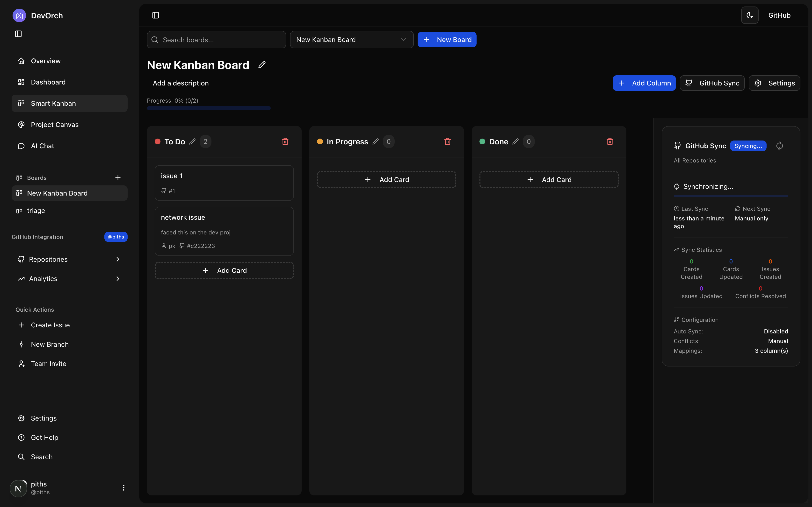Toggle dark mode with the moon icon
Viewport: 812px width, 507px height.
click(x=750, y=15)
